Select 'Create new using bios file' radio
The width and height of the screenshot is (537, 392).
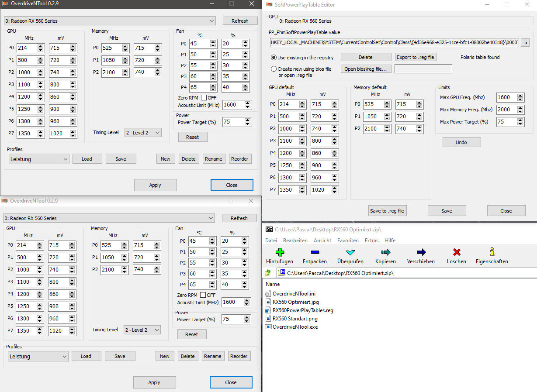(x=274, y=69)
